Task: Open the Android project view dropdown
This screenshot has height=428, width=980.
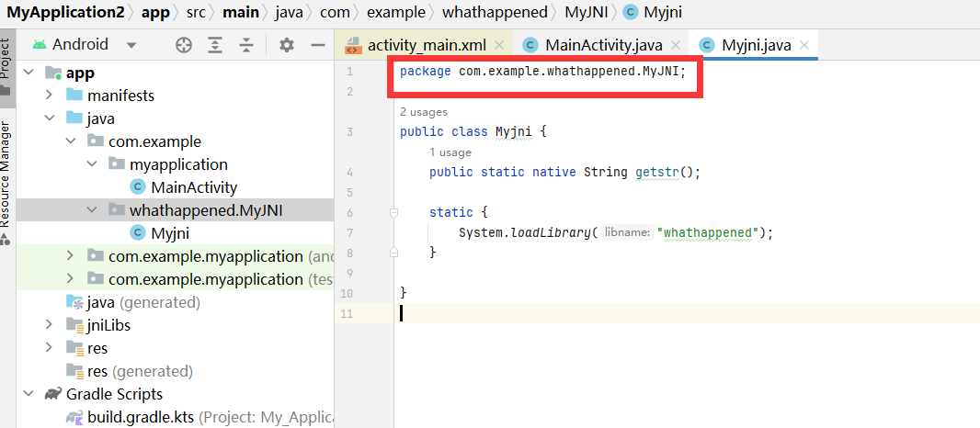Action: pyautogui.click(x=131, y=45)
